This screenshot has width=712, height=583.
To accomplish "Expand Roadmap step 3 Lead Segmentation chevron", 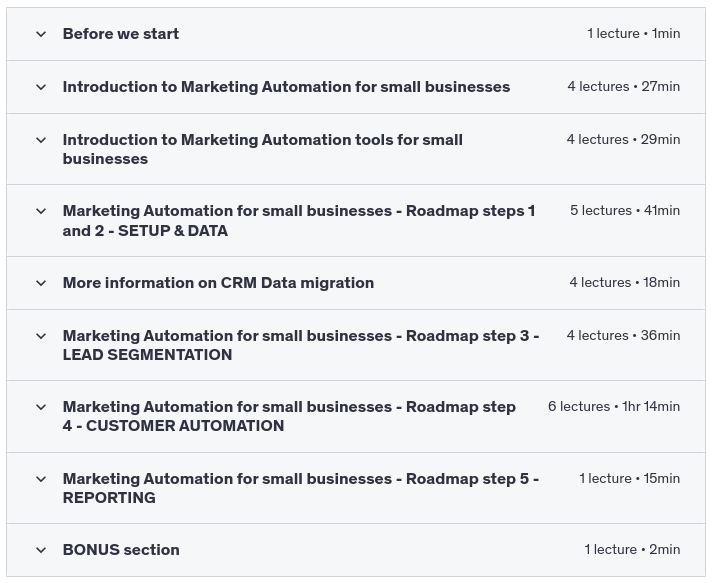I will tap(41, 336).
